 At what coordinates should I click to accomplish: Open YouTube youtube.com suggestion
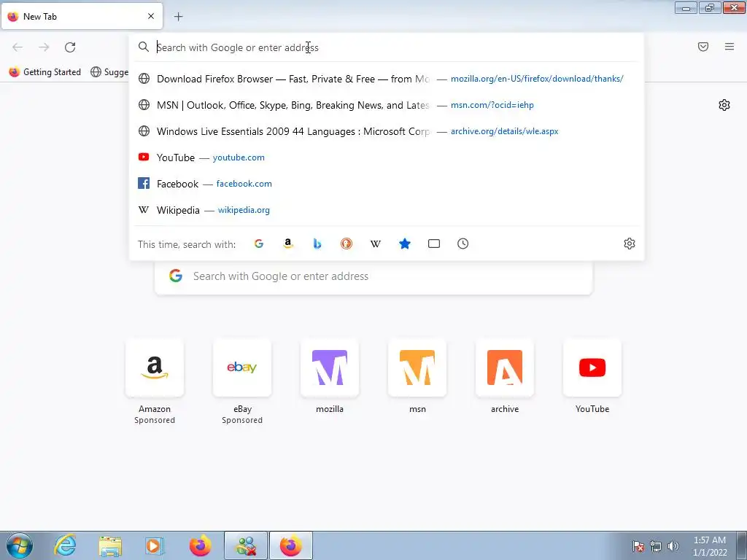pyautogui.click(x=387, y=157)
